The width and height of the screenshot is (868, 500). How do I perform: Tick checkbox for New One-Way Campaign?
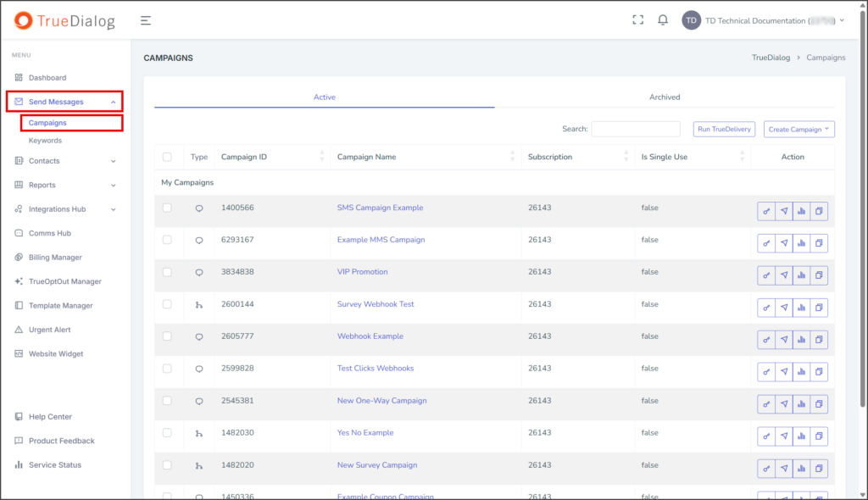pos(167,400)
